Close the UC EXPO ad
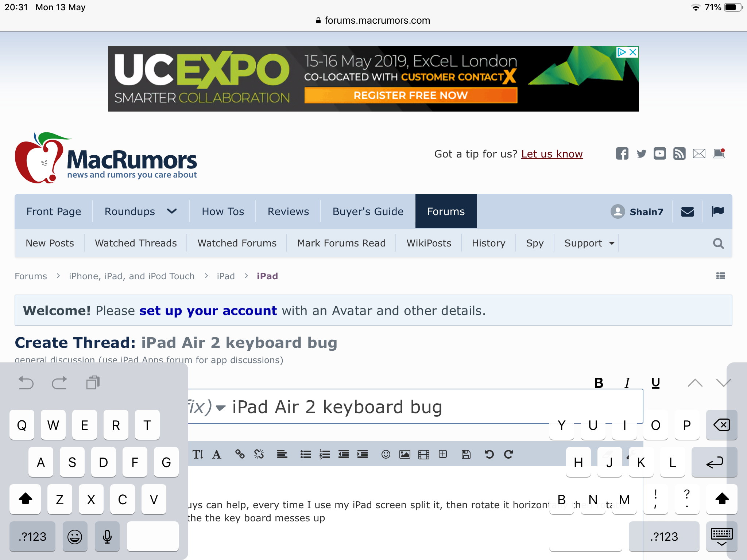The height and width of the screenshot is (560, 747). coord(633,52)
